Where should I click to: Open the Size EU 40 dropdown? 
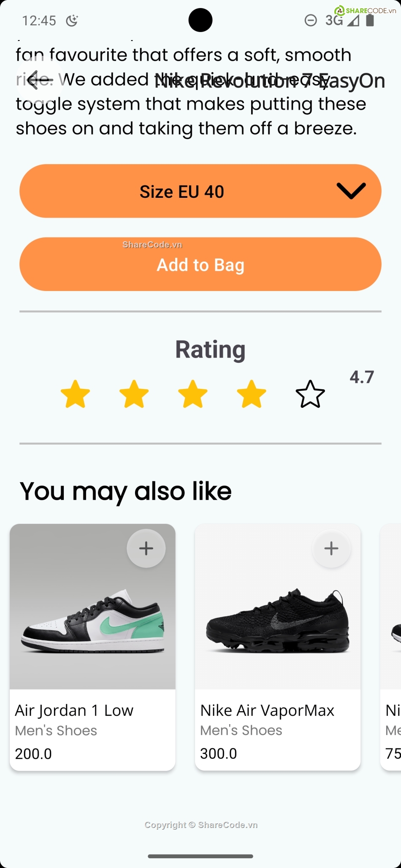[x=182, y=191]
